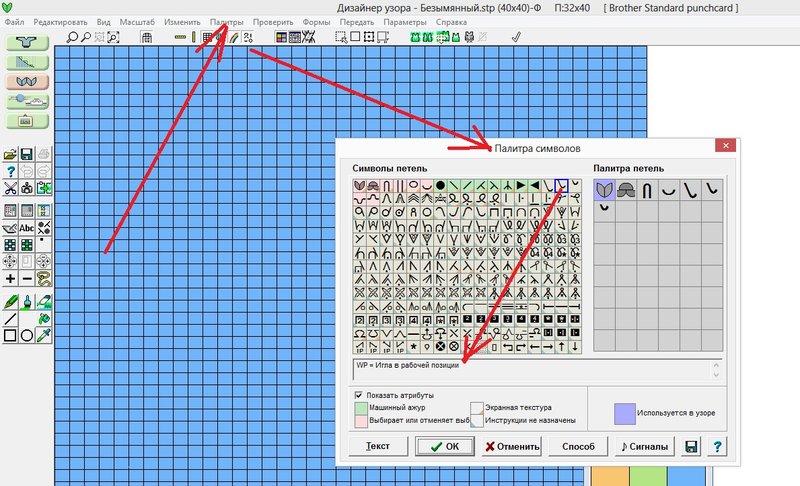
Task: Click the zoom-to-fit magnifier in frame icon
Action: (113, 37)
